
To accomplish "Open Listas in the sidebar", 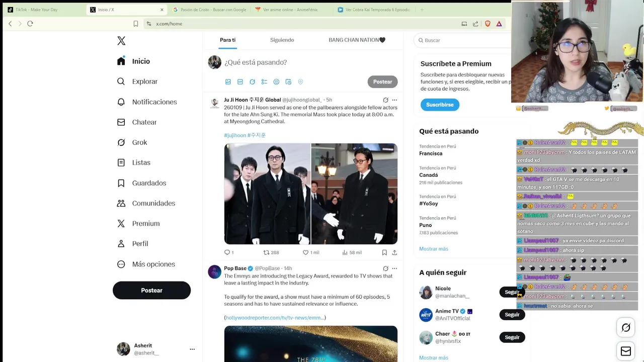I will [133, 162].
